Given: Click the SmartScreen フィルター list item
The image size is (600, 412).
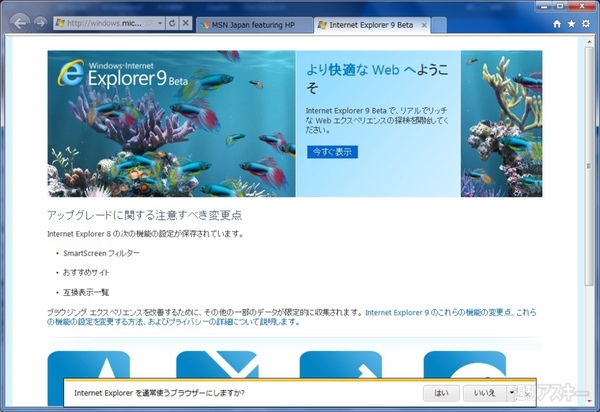Looking at the screenshot, I should coord(101,253).
